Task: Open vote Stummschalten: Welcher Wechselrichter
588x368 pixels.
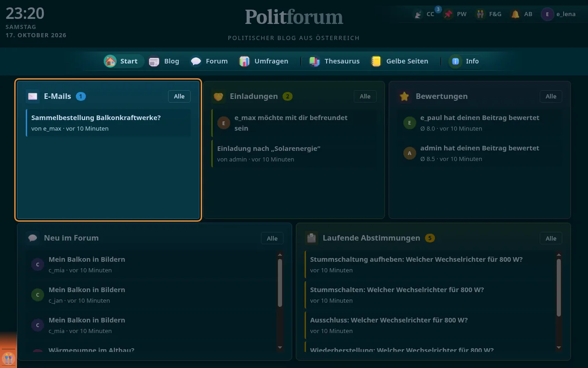Action: [430, 295]
